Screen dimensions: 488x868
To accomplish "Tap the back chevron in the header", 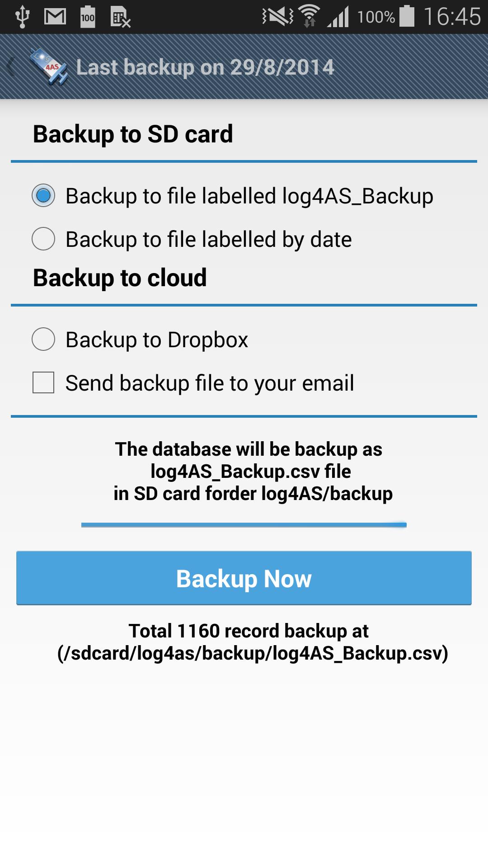I will (x=11, y=67).
